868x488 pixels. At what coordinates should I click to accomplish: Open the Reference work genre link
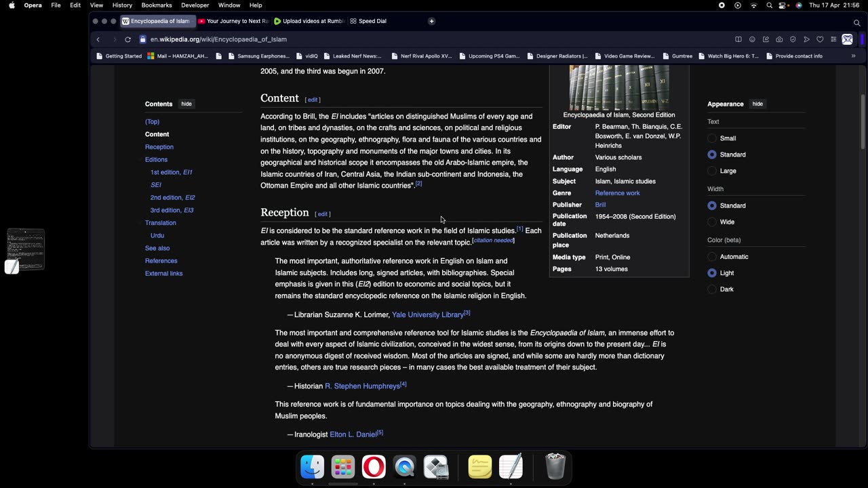(x=617, y=193)
